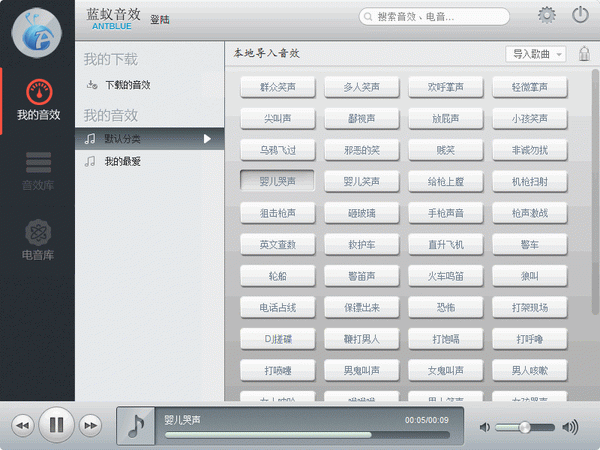The height and width of the screenshot is (450, 600).
Task: Play 英文查数 sound button
Action: point(278,244)
